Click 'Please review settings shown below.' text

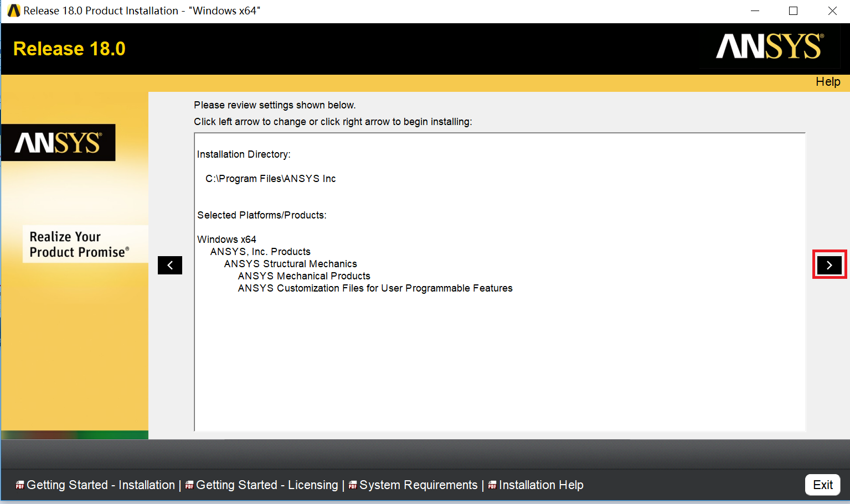click(x=275, y=105)
